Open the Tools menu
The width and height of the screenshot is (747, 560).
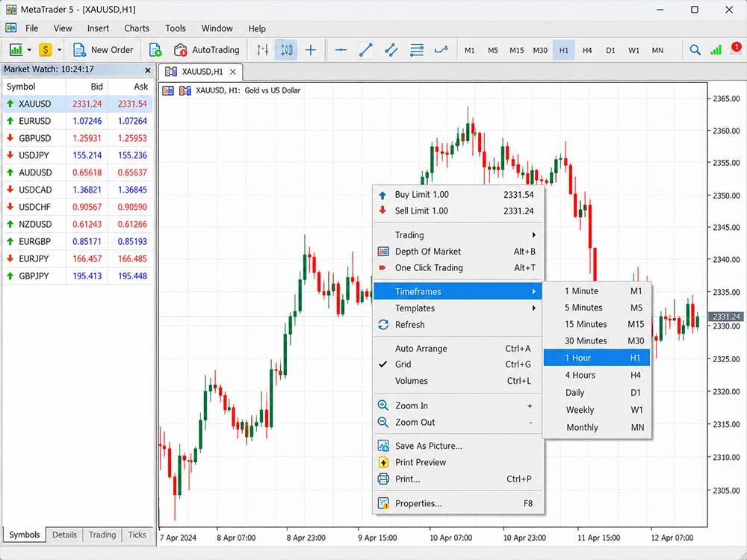176,28
